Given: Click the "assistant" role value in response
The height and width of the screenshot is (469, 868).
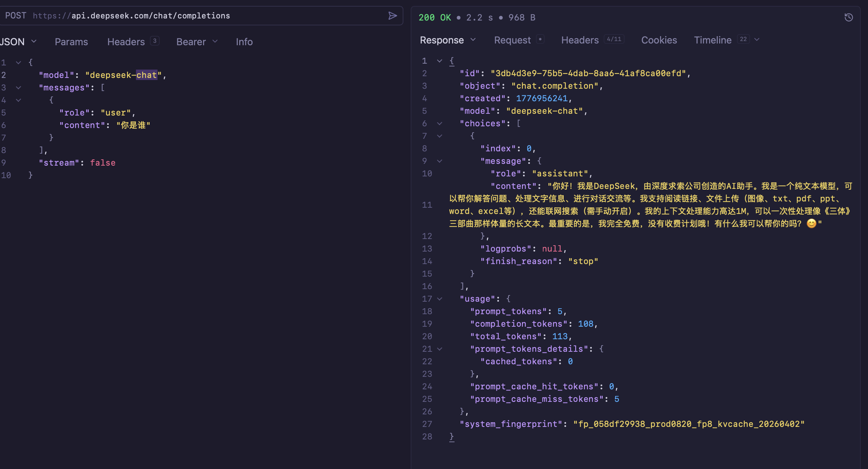Looking at the screenshot, I should [560, 174].
